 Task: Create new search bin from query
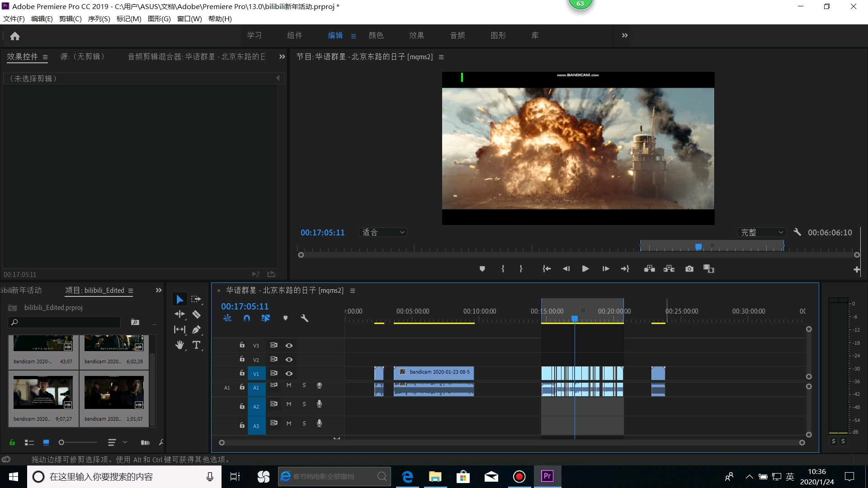[x=135, y=322]
